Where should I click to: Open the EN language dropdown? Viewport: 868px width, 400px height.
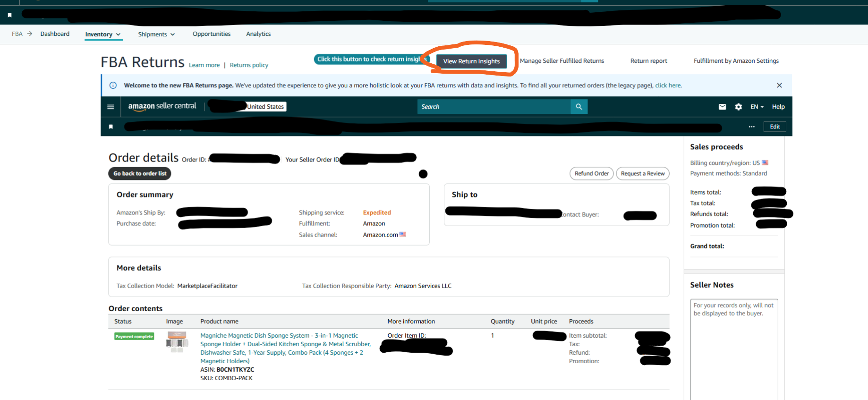coord(757,107)
